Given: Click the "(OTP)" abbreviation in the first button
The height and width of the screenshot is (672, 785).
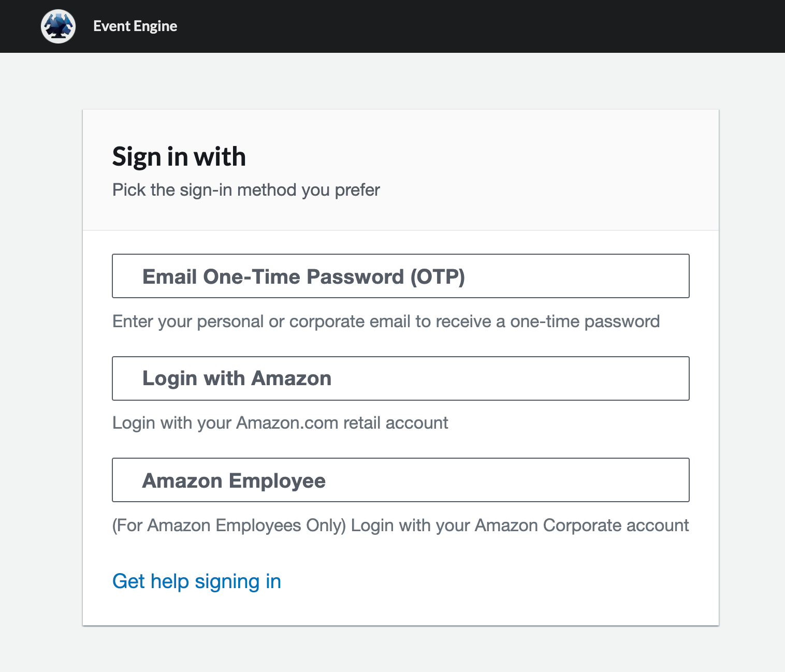Looking at the screenshot, I should 438,276.
